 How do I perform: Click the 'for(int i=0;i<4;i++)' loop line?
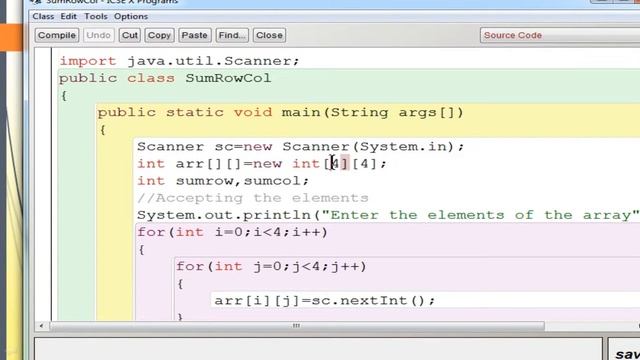point(232,232)
